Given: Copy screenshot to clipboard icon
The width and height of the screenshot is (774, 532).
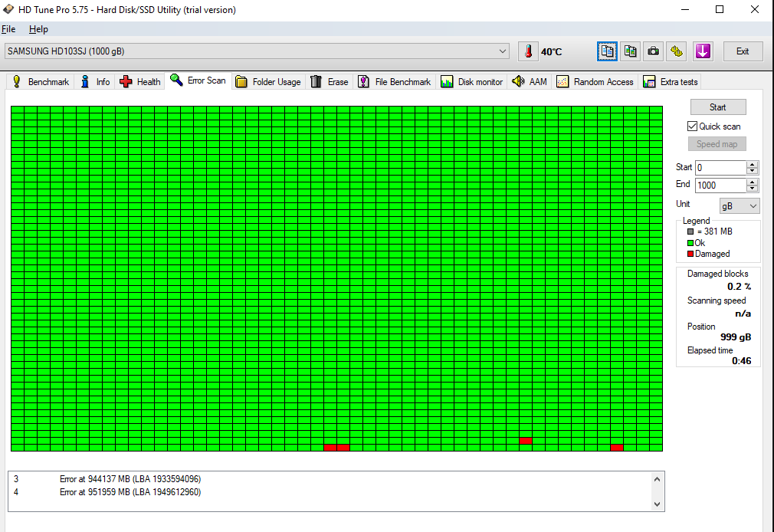Looking at the screenshot, I should tap(631, 51).
